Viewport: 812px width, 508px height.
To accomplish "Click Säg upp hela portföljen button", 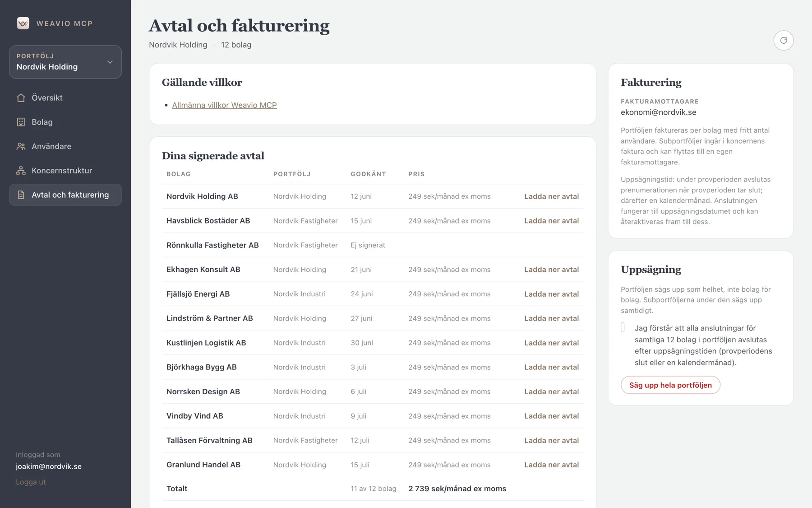I will coord(670,385).
